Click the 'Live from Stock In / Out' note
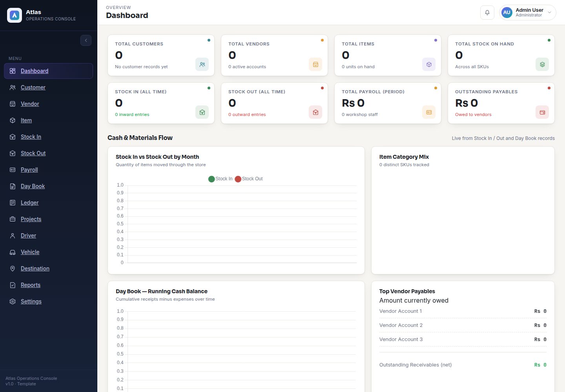The width and height of the screenshot is (565, 392). [x=503, y=138]
